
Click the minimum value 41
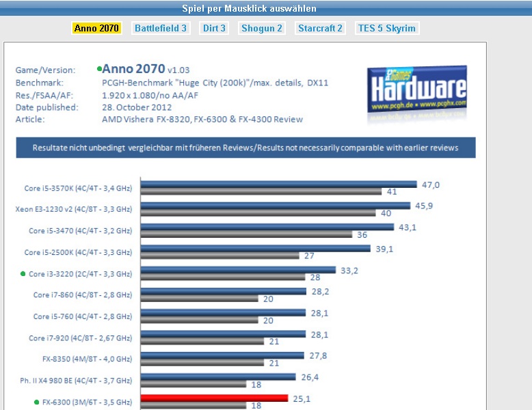(x=392, y=192)
